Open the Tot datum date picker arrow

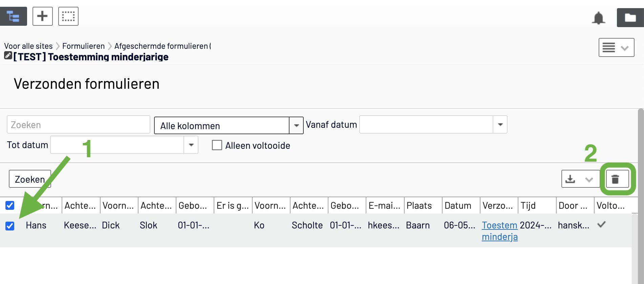pyautogui.click(x=191, y=145)
